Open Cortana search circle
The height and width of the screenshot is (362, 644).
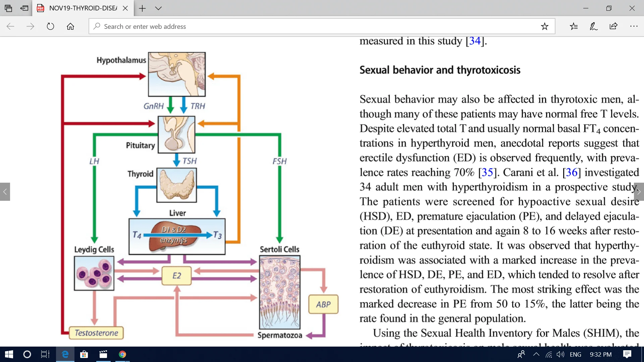(27, 354)
